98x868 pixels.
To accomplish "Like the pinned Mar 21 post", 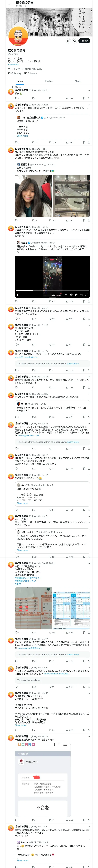I will pyautogui.click(x=51, y=98).
